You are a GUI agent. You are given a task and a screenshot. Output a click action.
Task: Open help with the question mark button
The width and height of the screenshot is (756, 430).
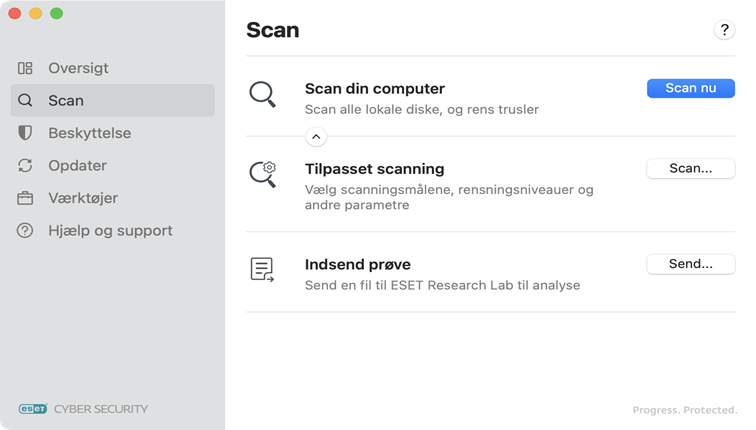[x=724, y=30]
